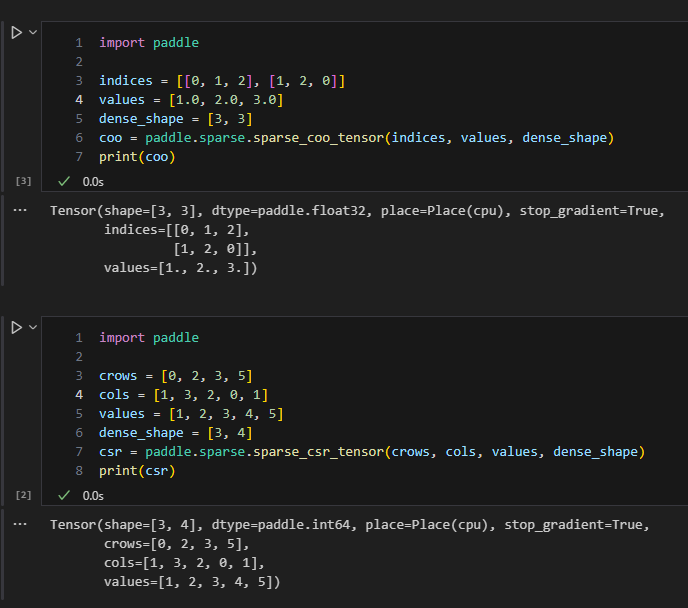Click the success checkmark of cell [3]
This screenshot has width=688, height=608.
[x=64, y=181]
